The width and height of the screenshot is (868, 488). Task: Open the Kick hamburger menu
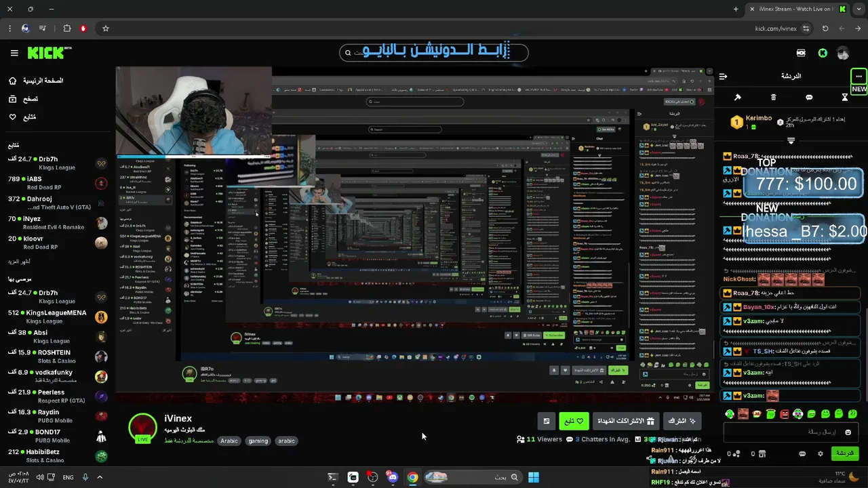pyautogui.click(x=14, y=53)
